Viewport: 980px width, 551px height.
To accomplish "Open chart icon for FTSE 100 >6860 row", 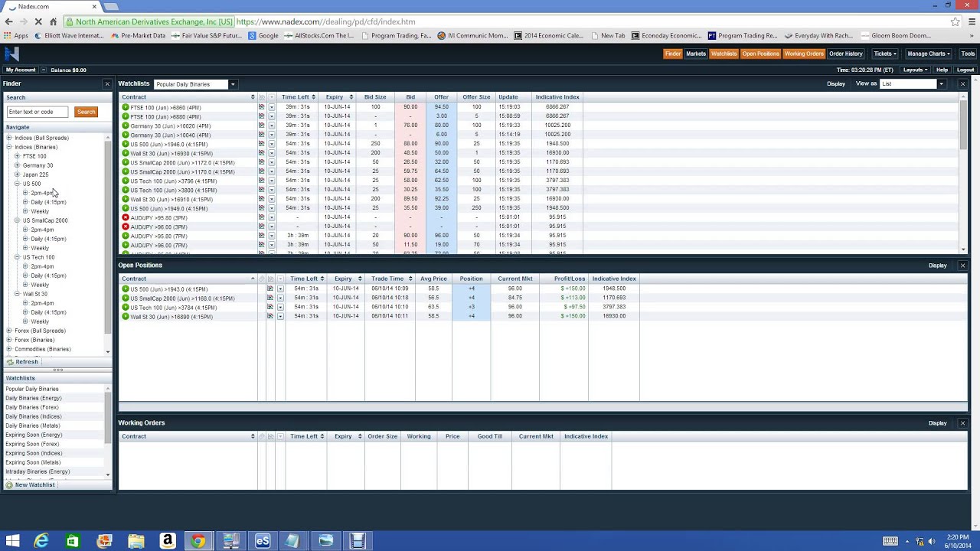I will pyautogui.click(x=261, y=107).
